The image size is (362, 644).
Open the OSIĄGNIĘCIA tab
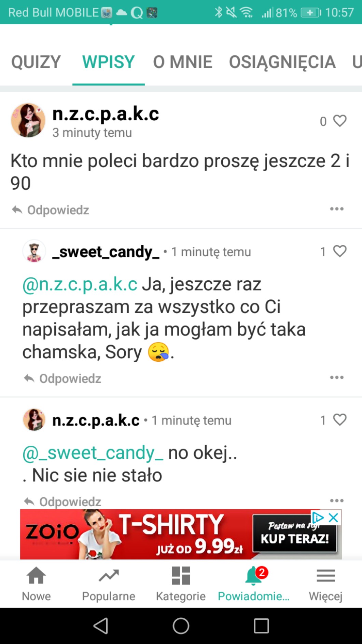282,62
